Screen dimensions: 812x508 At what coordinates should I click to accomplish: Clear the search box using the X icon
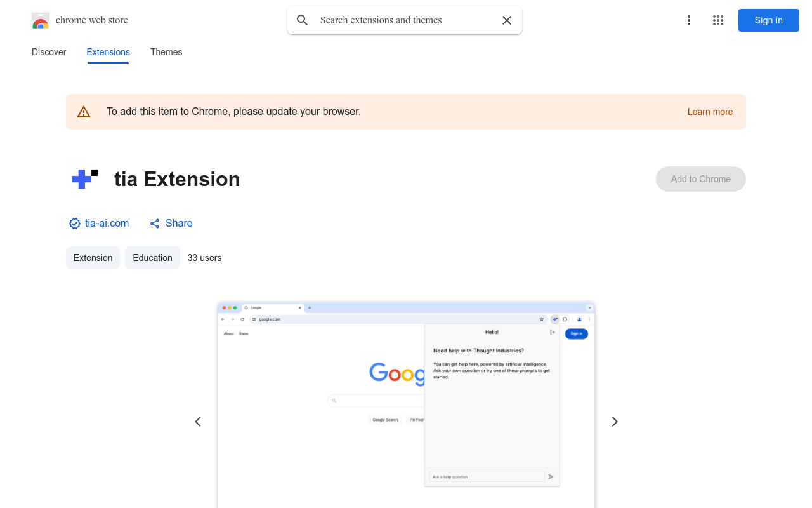506,20
